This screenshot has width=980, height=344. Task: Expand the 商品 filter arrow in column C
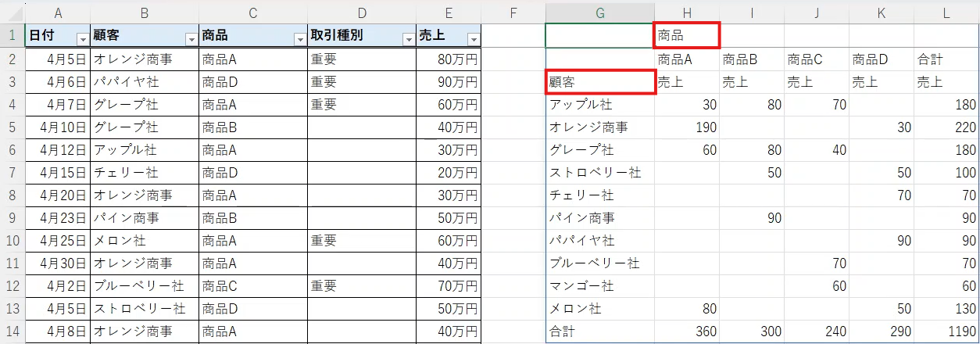(x=299, y=39)
